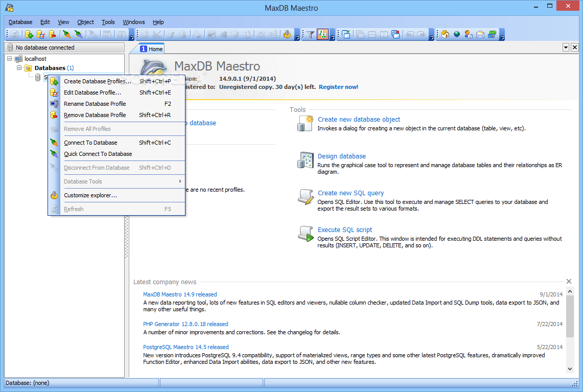Select Remove Database Profile menu entry
Image resolution: width=583 pixels, height=392 pixels.
pyautogui.click(x=116, y=115)
